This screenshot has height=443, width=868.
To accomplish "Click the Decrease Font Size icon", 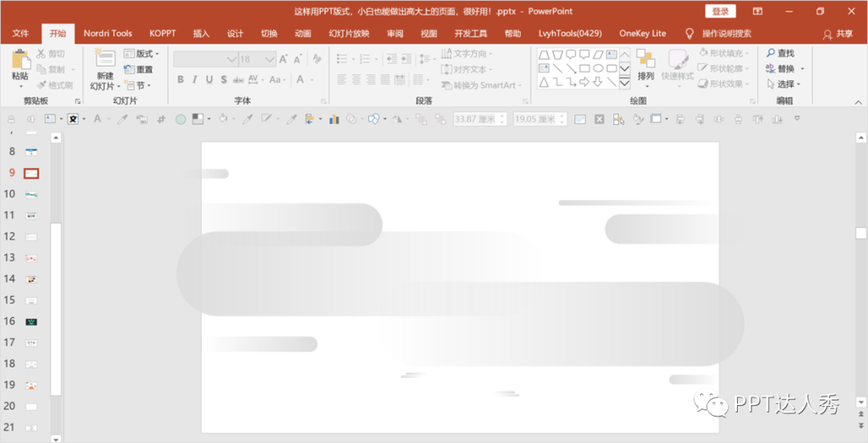I will (x=298, y=59).
